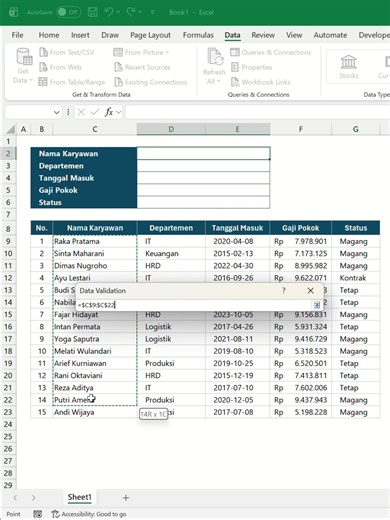
Task: Click the cell 'Andi Wijaya'
Action: (x=95, y=412)
